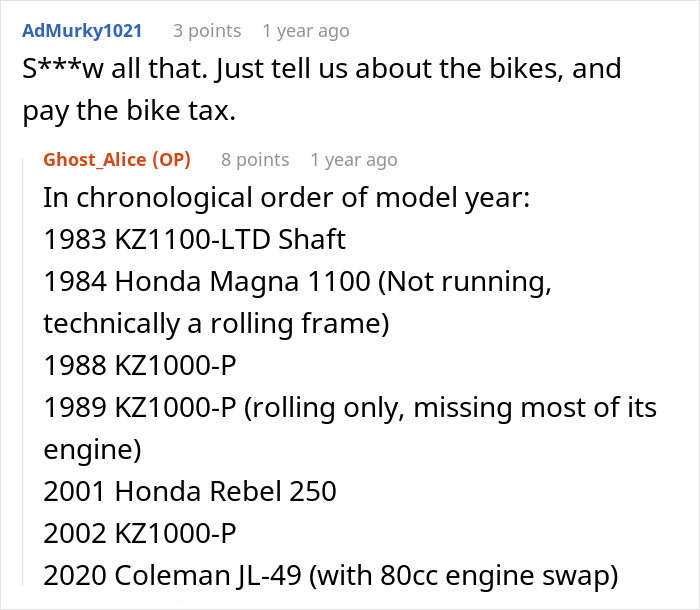Select the 1988 KZ1000-P entry
Viewport: 700px width, 610px height.
point(140,365)
